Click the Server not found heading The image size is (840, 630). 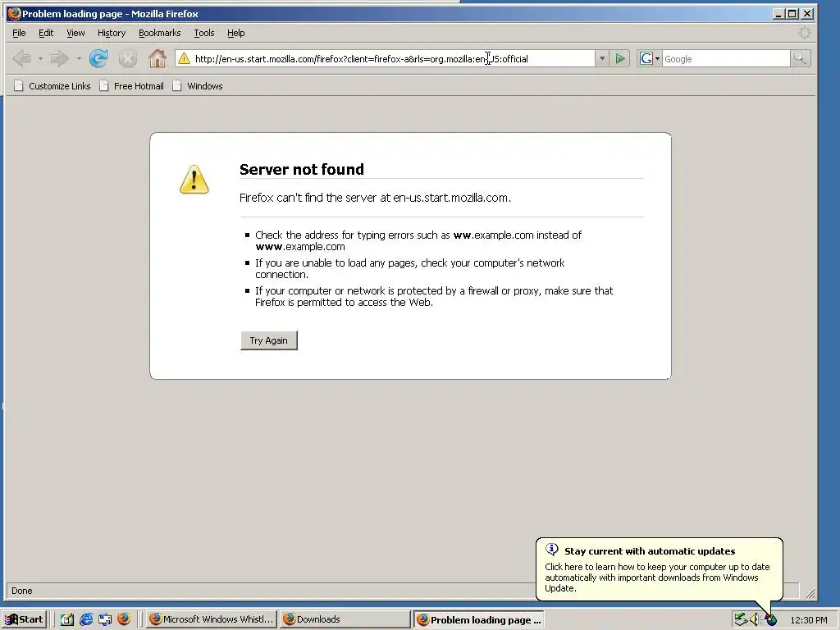pyautogui.click(x=302, y=169)
